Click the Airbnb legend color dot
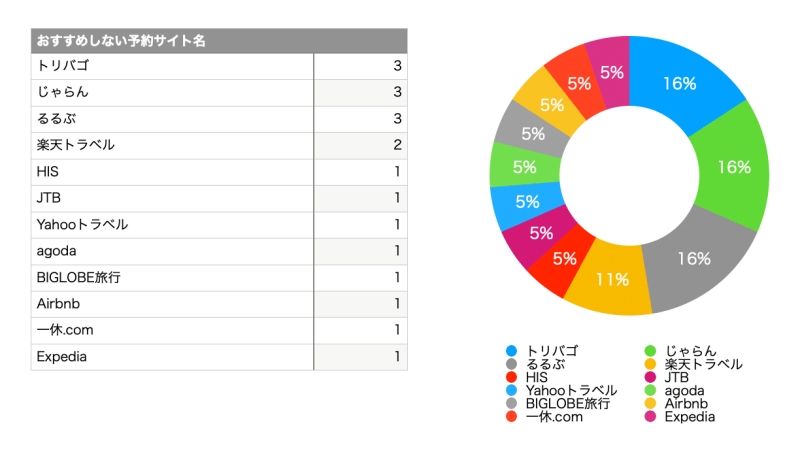 [650, 404]
